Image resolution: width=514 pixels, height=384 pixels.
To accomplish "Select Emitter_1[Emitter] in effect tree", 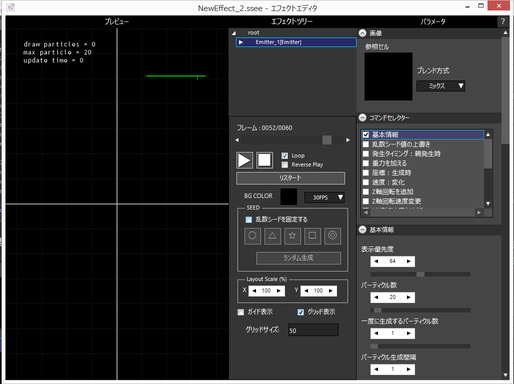I will click(296, 42).
